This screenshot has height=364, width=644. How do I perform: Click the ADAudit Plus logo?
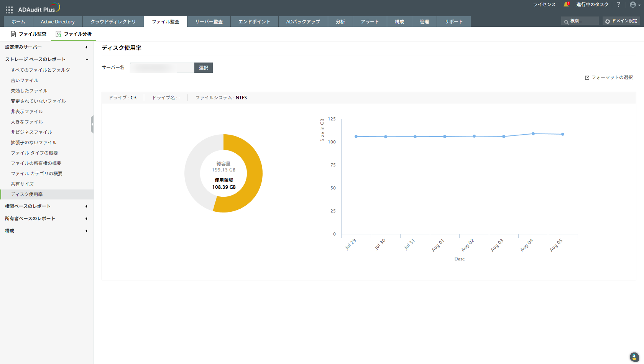39,8
